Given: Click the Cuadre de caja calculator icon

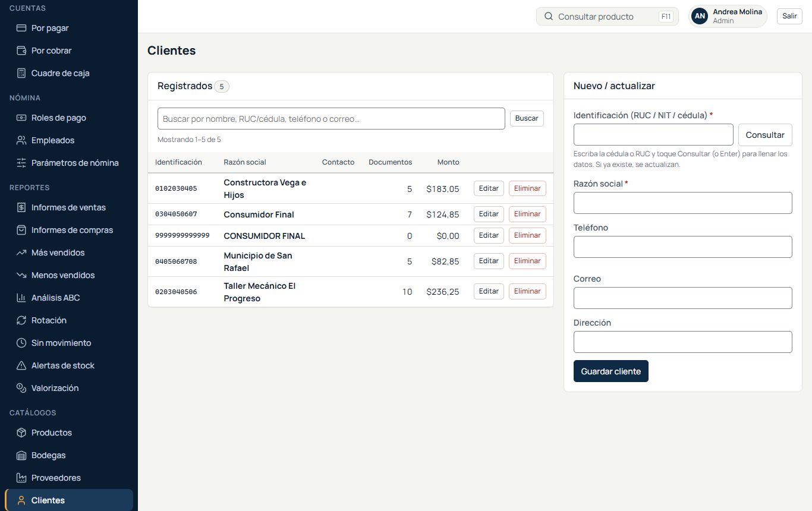Looking at the screenshot, I should click(x=21, y=73).
